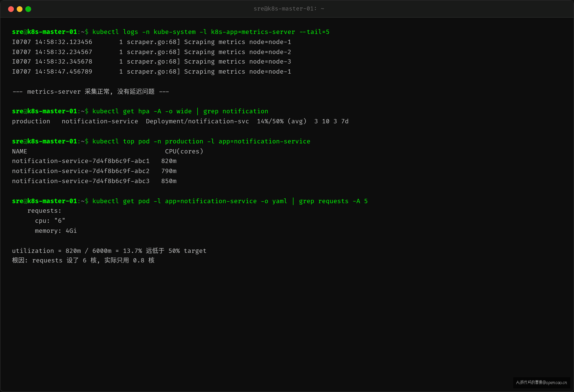Click the log line for node=node-2
The height and width of the screenshot is (392, 574).
click(x=151, y=52)
